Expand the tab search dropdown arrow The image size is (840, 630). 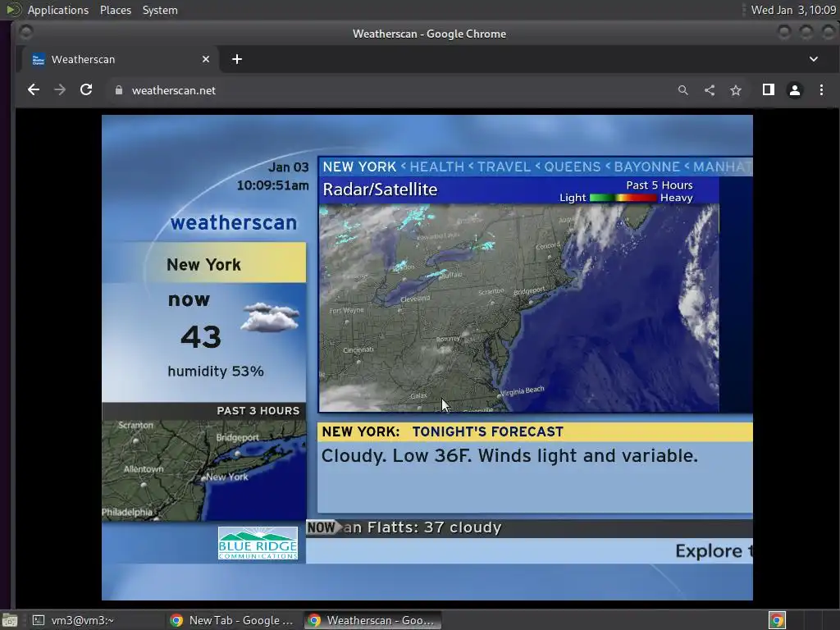[813, 59]
